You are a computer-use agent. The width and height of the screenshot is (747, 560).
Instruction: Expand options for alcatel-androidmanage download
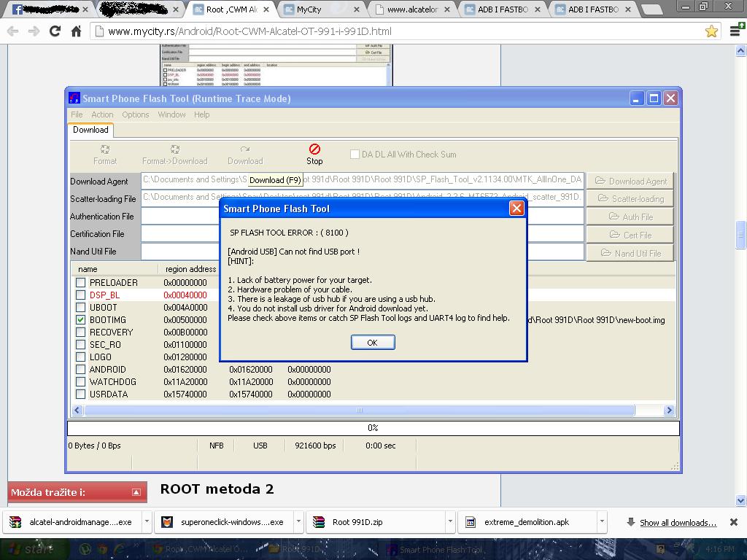point(147,521)
